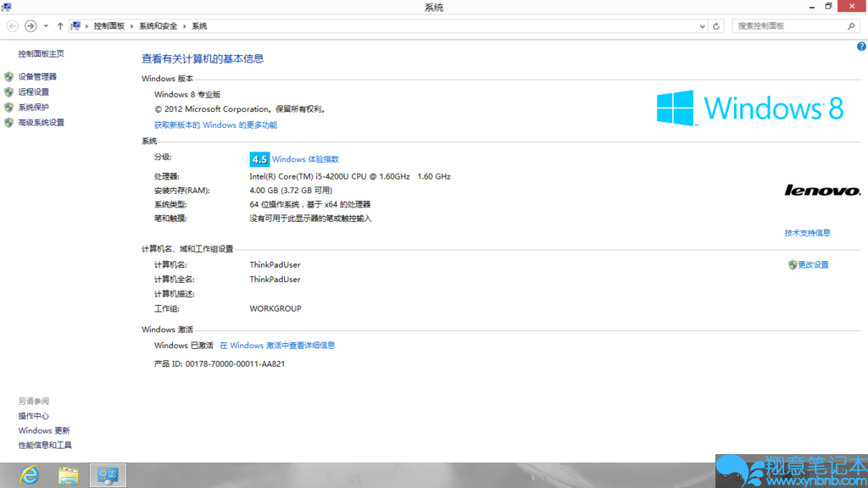Screen dimensions: 868x488
Task: Open 性能信息和工具 under 另请参阅
Action: tap(45, 445)
